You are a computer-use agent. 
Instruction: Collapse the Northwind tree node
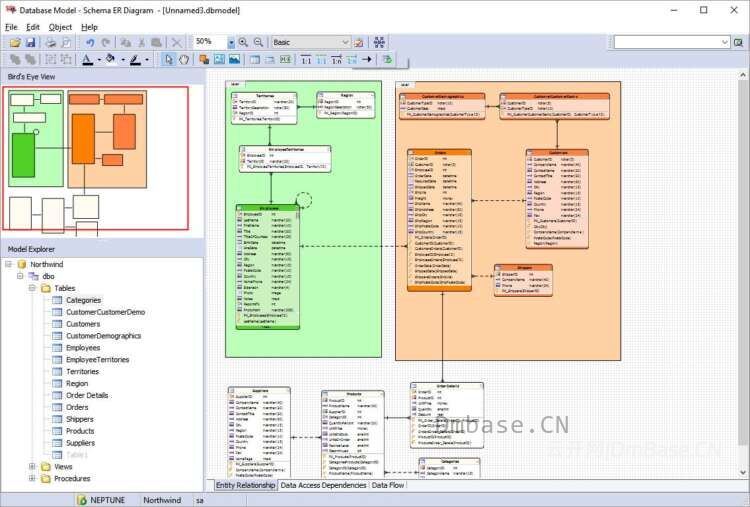pos(9,264)
